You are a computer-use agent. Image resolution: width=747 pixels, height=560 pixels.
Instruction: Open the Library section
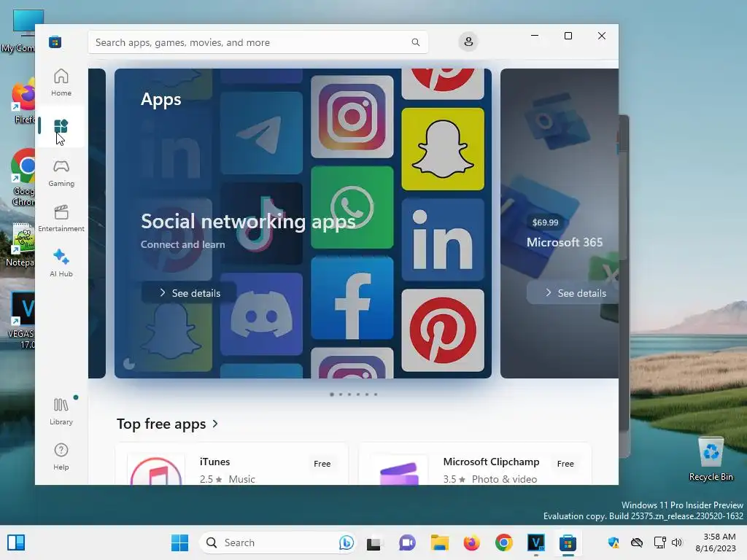[61, 412]
